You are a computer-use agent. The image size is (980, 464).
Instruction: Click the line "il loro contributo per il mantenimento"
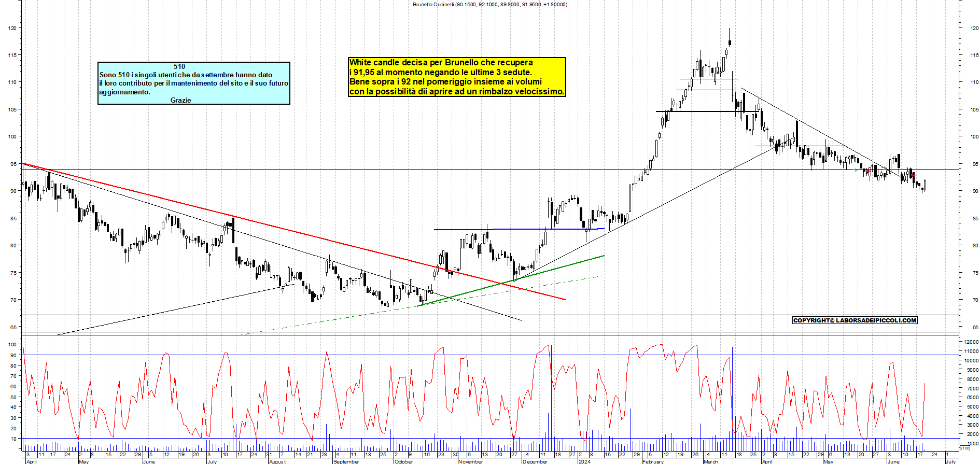(194, 83)
